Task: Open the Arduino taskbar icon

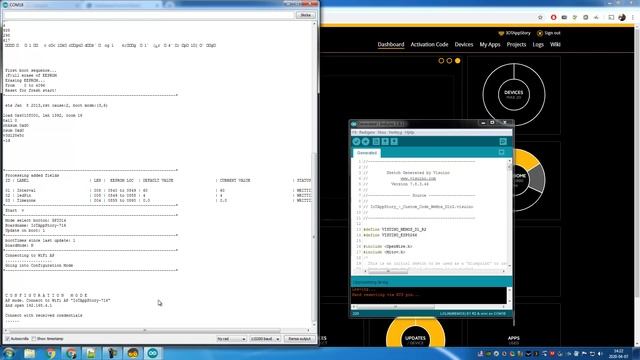Action: click(x=153, y=353)
